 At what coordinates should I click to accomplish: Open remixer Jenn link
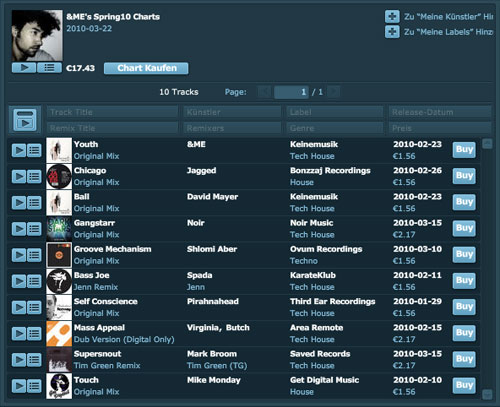(x=196, y=287)
